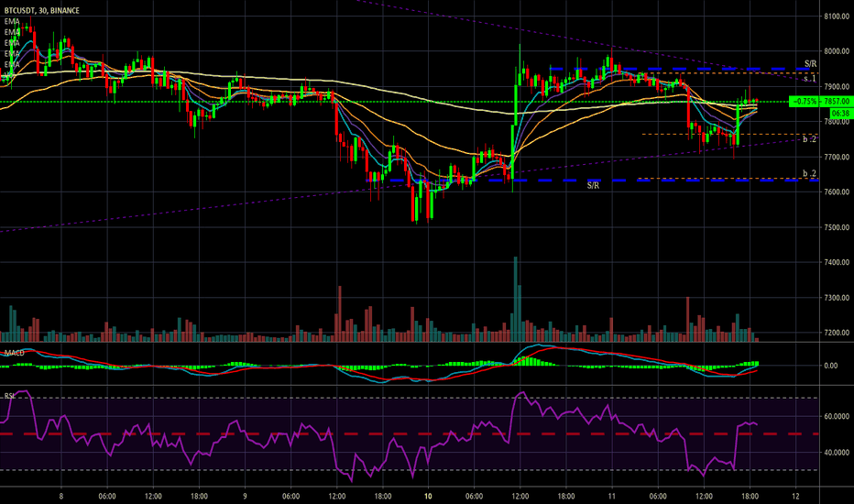Select the purple RSI curve

379,436
